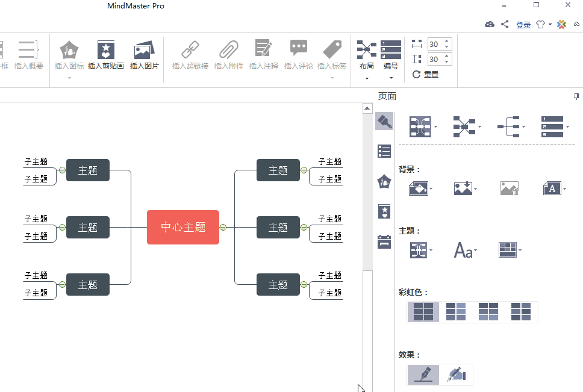This screenshot has height=392, width=583.
Task: Collapse the top-left topic's subtopics
Action: (62, 170)
